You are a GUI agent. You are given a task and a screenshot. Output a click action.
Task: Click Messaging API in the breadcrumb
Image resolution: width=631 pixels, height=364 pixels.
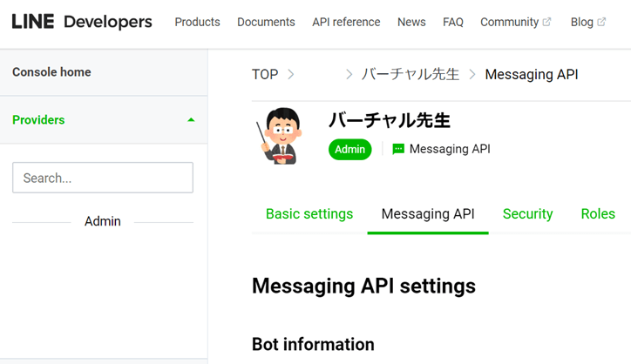coord(531,74)
